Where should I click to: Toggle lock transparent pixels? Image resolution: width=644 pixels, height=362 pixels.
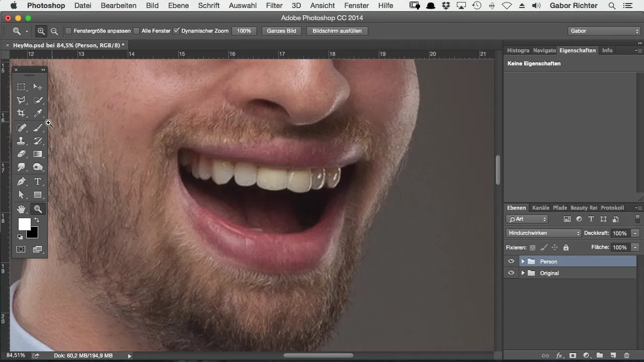532,247
